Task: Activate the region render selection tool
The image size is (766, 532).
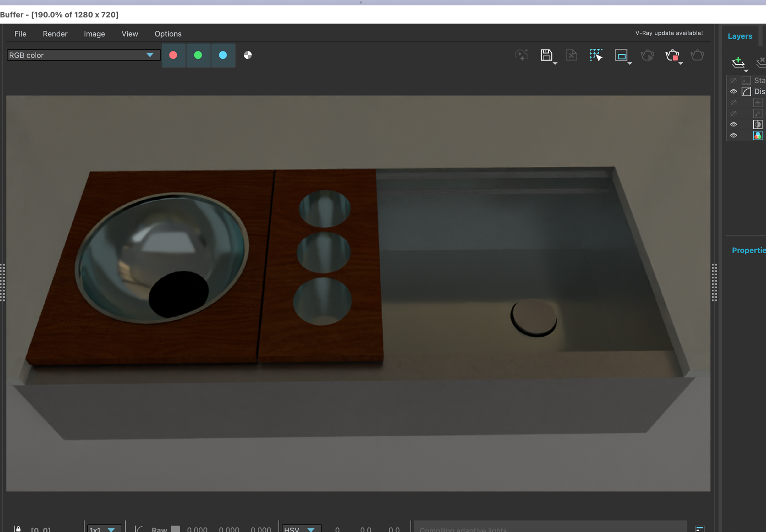Action: [596, 55]
